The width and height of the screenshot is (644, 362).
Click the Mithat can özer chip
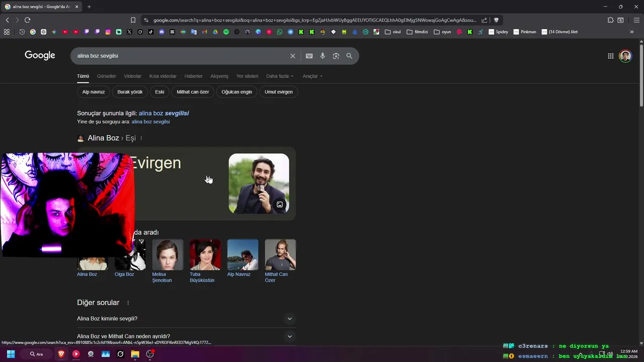click(x=193, y=92)
